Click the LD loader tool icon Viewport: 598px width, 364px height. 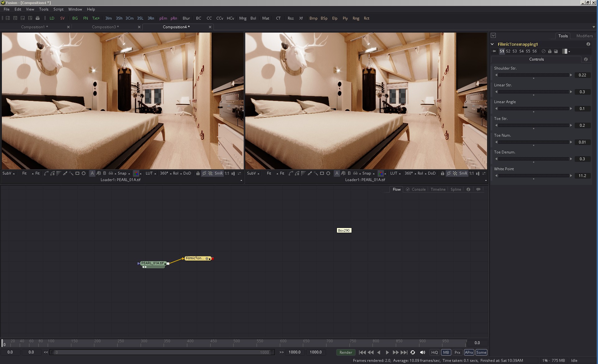[x=52, y=18]
